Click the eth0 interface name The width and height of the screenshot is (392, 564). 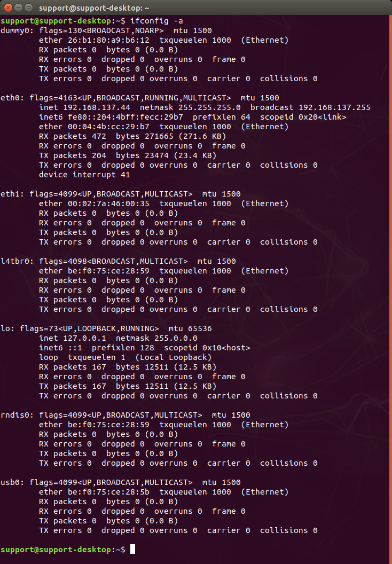(10, 98)
